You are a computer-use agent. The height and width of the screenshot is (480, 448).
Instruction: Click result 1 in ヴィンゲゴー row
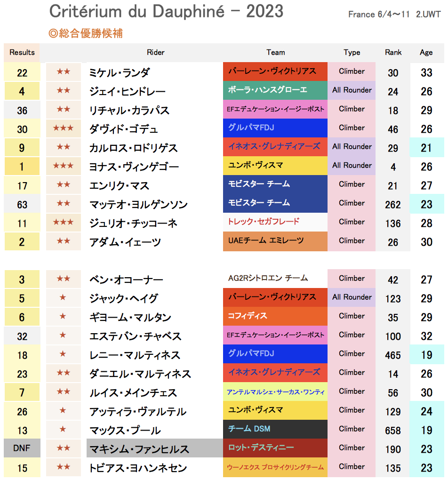(x=22, y=167)
